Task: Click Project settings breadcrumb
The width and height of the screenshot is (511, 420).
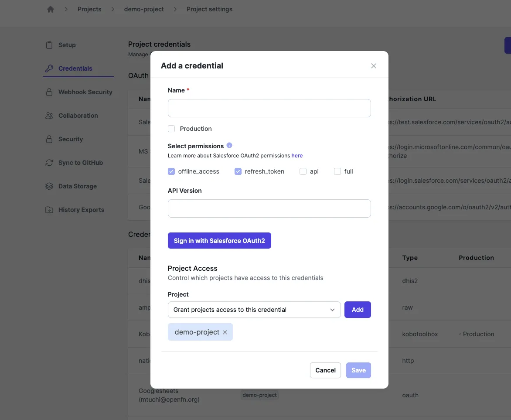Action: pos(209,9)
